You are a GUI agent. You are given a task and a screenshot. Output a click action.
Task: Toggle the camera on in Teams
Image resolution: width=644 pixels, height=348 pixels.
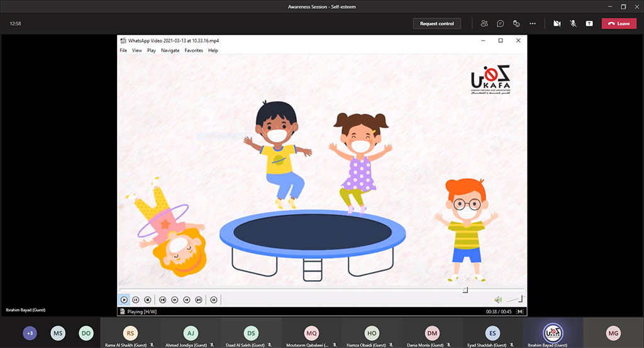tap(557, 23)
